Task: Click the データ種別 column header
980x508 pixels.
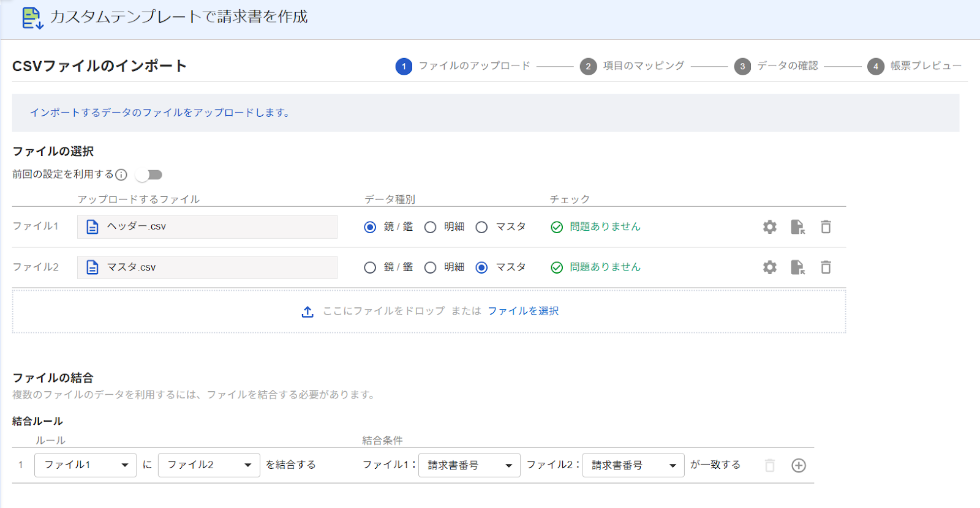Action: pyautogui.click(x=390, y=200)
